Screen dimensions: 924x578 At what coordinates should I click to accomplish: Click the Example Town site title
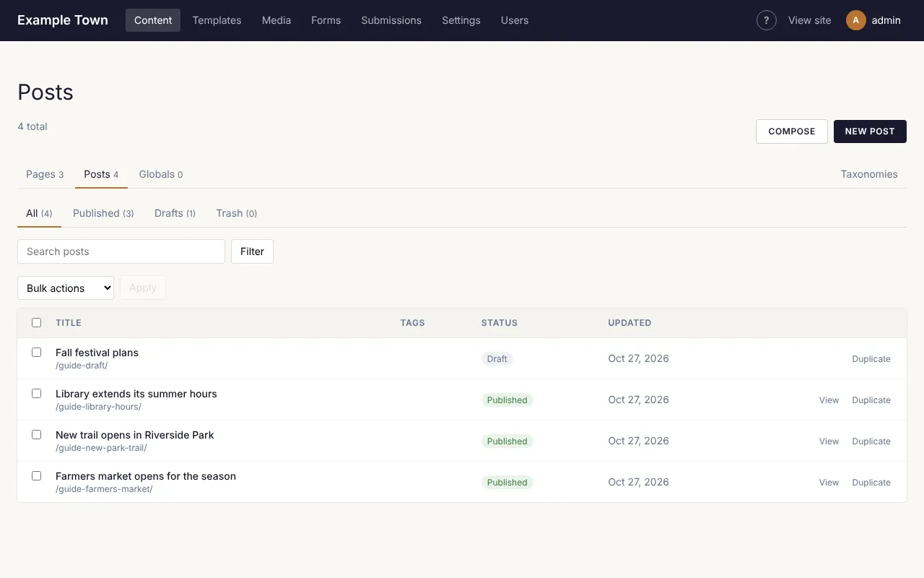(x=63, y=20)
